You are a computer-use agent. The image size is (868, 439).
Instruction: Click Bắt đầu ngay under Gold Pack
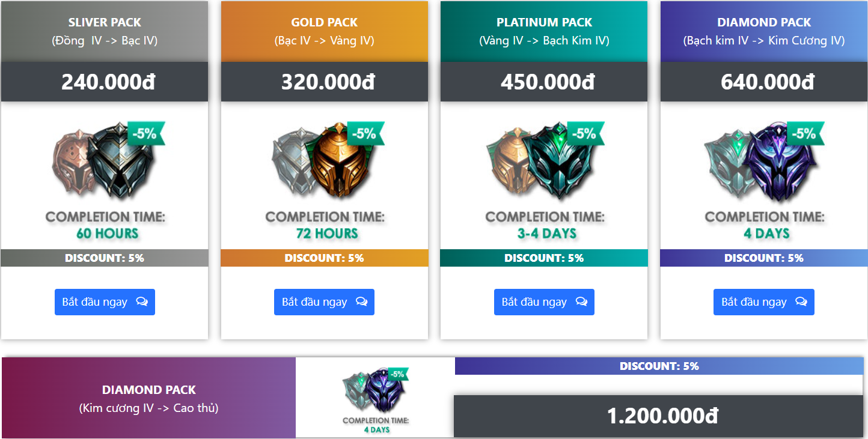(324, 302)
